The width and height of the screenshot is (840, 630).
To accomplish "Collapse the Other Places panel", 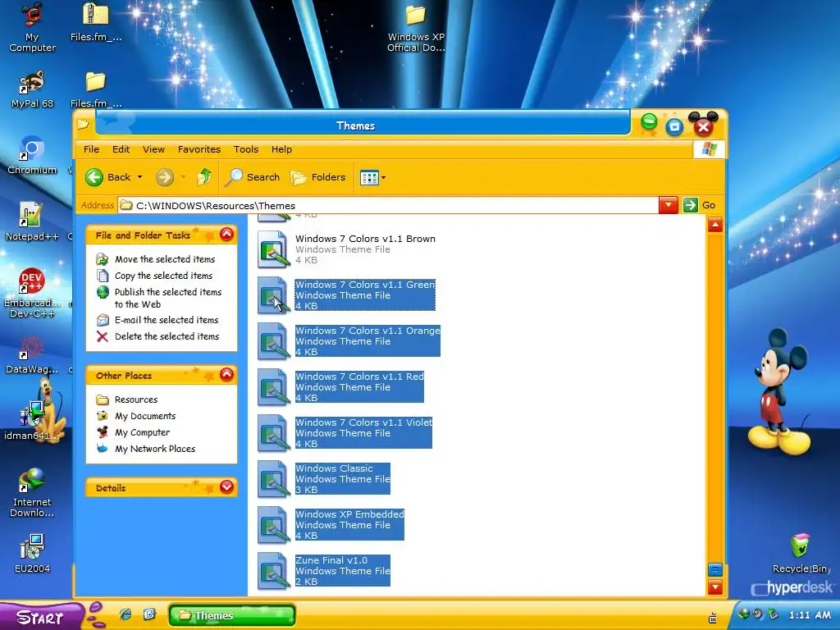I will tap(226, 374).
